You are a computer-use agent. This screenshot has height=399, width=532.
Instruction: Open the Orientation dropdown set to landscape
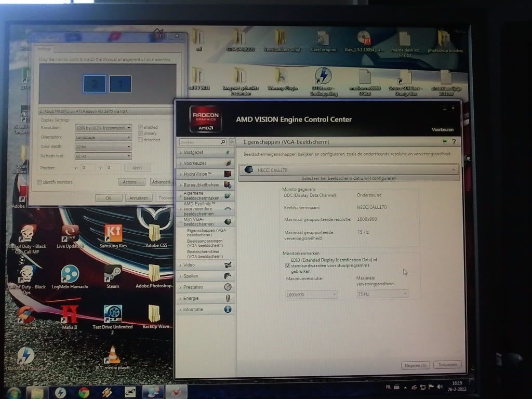(x=103, y=137)
